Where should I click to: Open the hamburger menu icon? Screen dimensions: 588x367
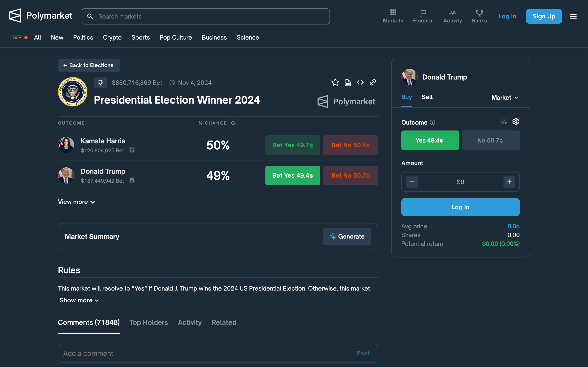(x=573, y=16)
